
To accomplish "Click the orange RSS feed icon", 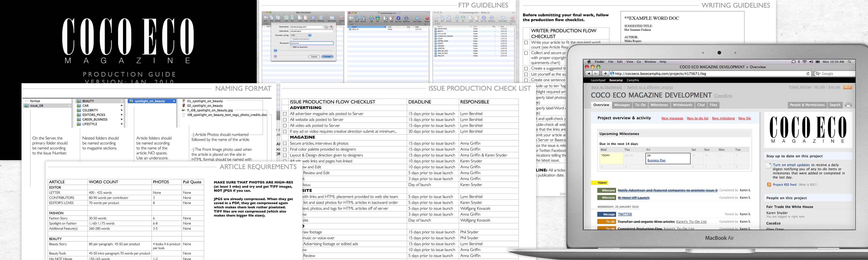I will point(769,185).
